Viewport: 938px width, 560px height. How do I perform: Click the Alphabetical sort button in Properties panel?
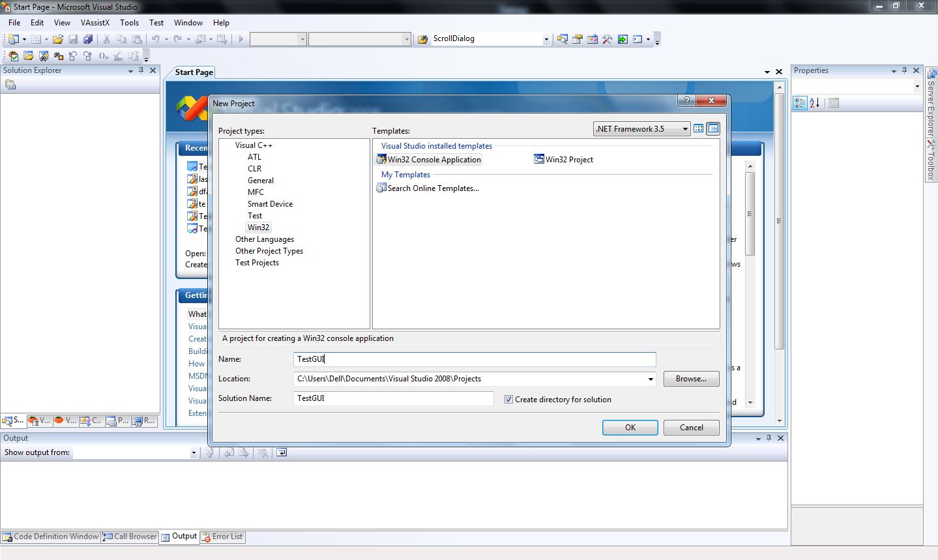(x=814, y=103)
